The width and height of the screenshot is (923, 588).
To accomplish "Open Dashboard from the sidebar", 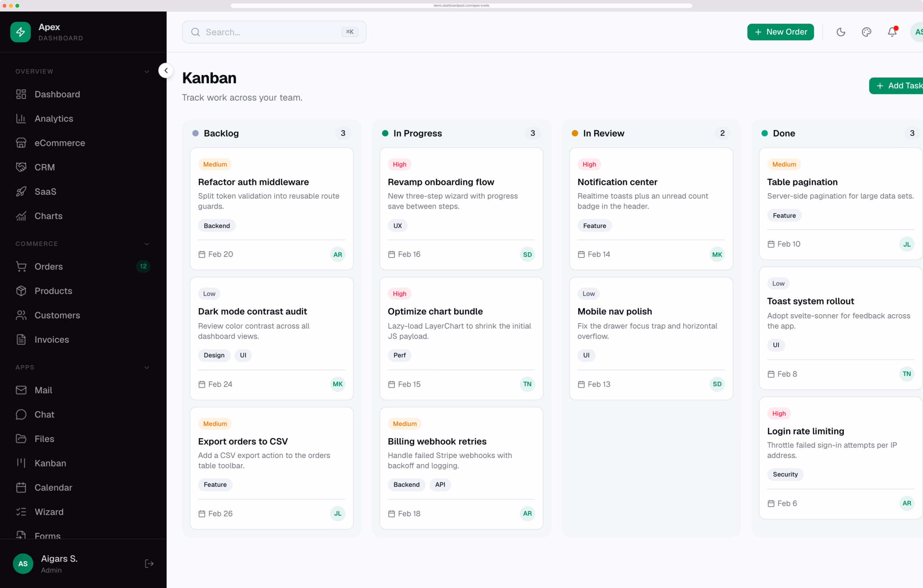I will [x=83, y=94].
